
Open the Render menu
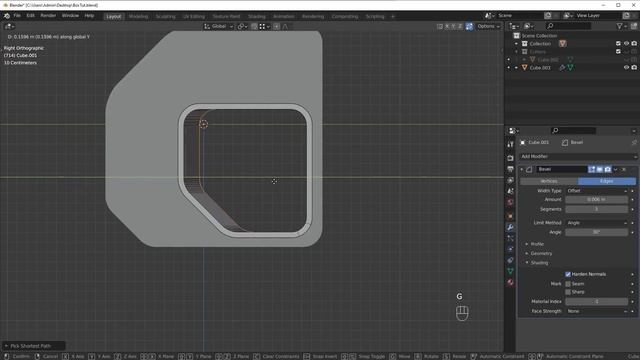coord(48,16)
